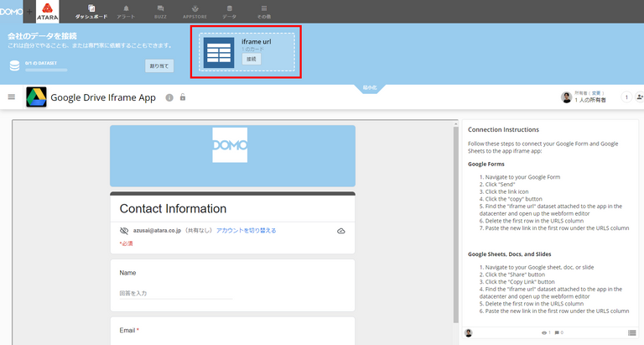Click the DOMO logo in the top bar
This screenshot has width=644, height=345.
(x=11, y=12)
